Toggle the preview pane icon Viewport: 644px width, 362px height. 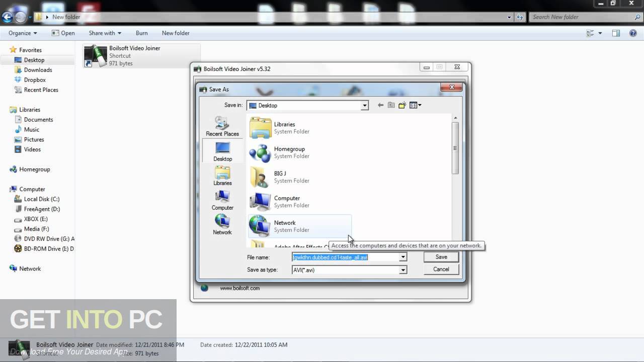coord(616,33)
